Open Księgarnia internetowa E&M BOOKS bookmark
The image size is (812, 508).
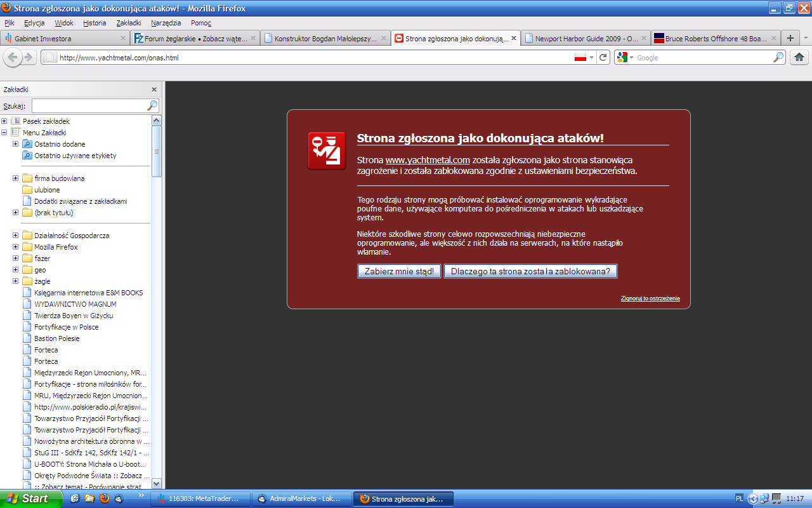point(82,293)
